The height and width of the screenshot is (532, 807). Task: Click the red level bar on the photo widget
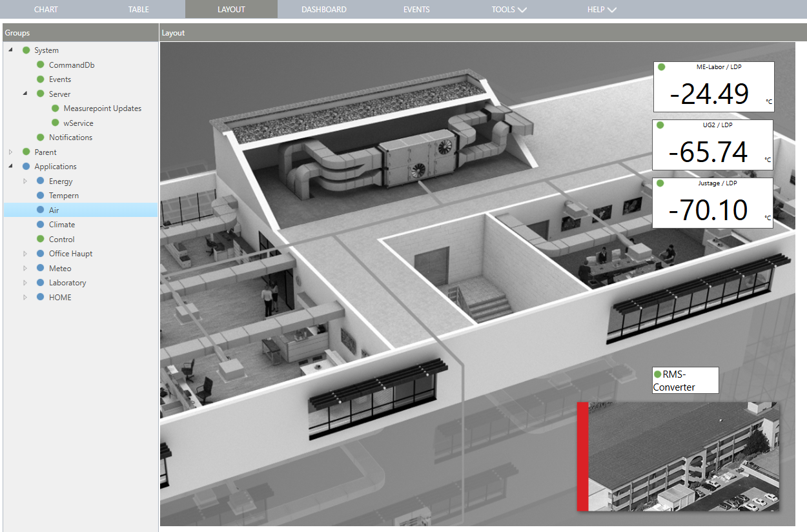pyautogui.click(x=581, y=455)
